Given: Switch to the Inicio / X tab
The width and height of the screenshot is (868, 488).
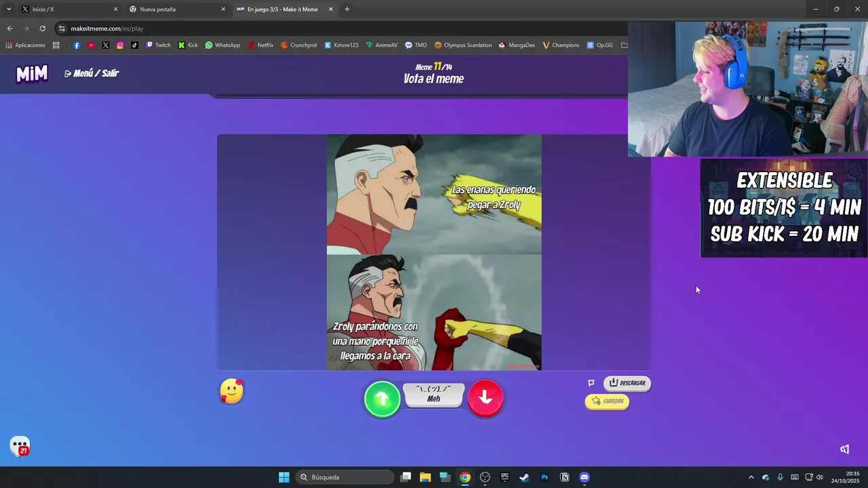Looking at the screenshot, I should tap(69, 9).
